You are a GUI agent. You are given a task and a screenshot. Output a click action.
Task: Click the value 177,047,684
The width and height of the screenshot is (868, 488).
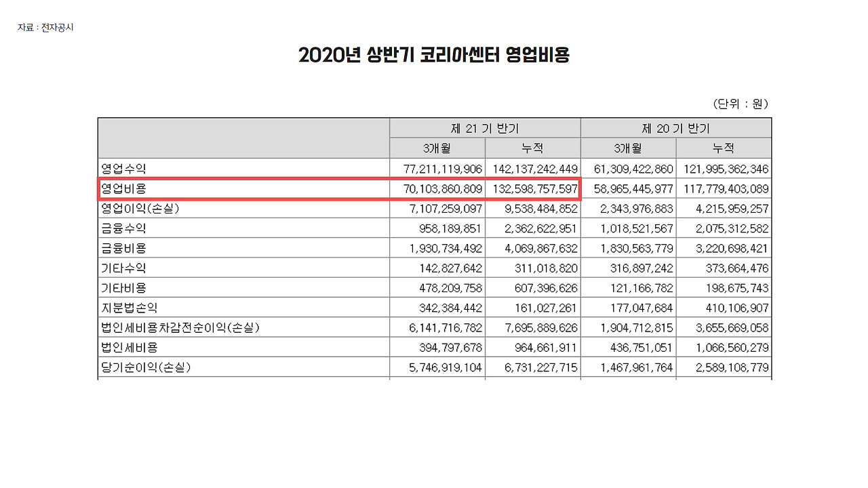[642, 308]
